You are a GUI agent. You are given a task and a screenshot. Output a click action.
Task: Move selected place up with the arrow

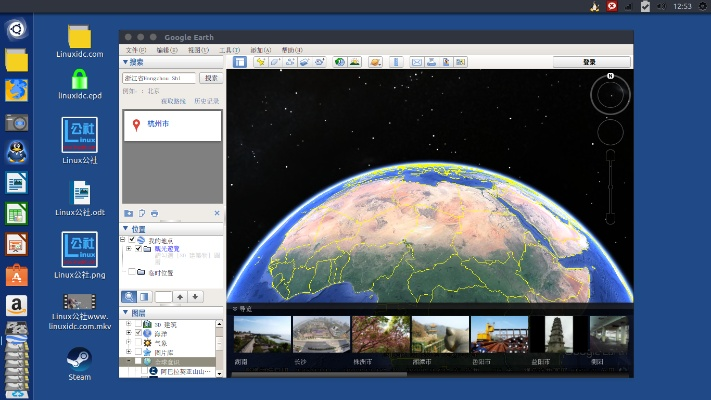pyautogui.click(x=180, y=297)
